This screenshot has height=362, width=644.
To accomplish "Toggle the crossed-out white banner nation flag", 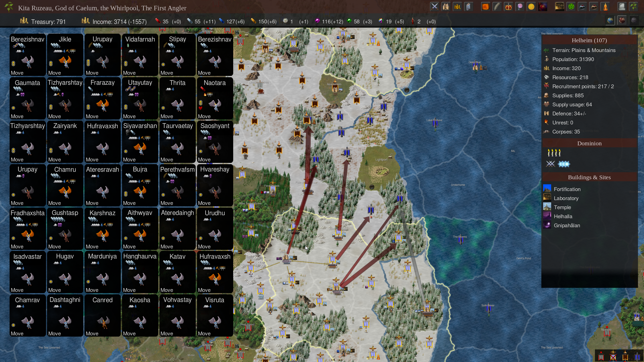I will (613, 356).
